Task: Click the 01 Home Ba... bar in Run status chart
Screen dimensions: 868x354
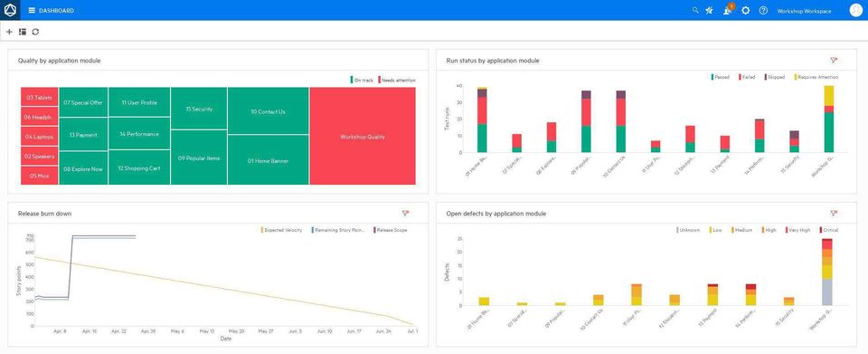Action: click(482, 120)
